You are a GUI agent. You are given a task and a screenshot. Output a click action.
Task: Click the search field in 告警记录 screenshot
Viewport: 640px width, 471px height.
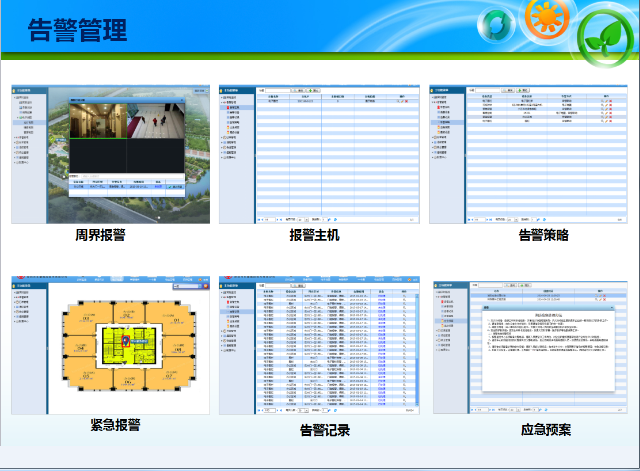(x=278, y=285)
